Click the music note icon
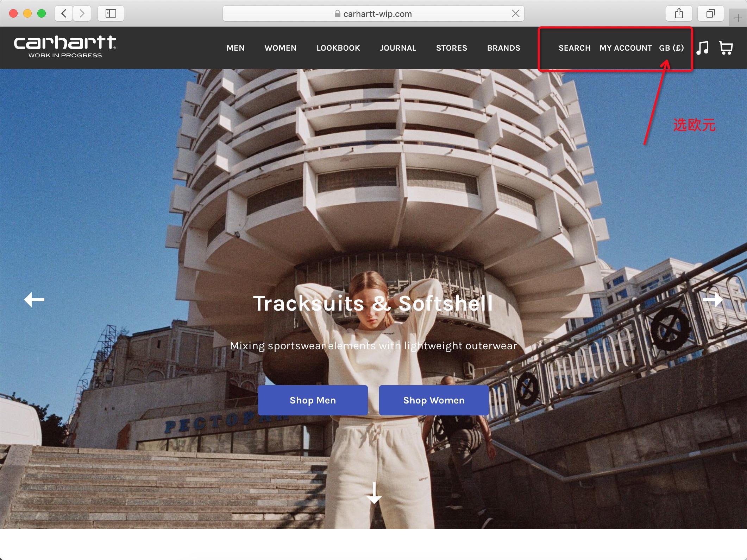Viewport: 747px width, 560px height. (x=702, y=48)
